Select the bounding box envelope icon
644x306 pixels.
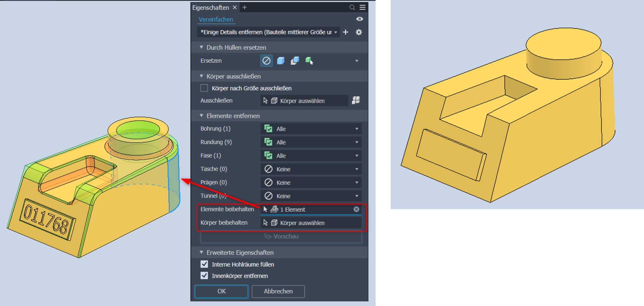[280, 61]
